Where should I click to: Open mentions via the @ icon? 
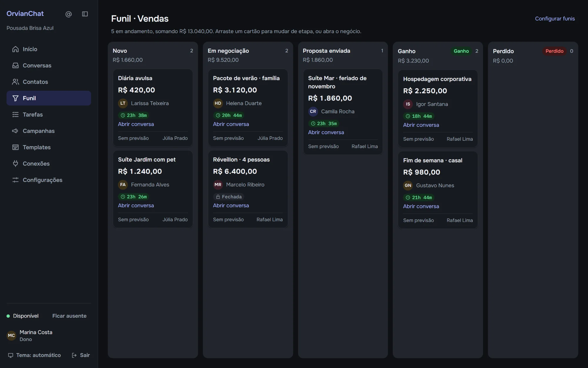69,14
